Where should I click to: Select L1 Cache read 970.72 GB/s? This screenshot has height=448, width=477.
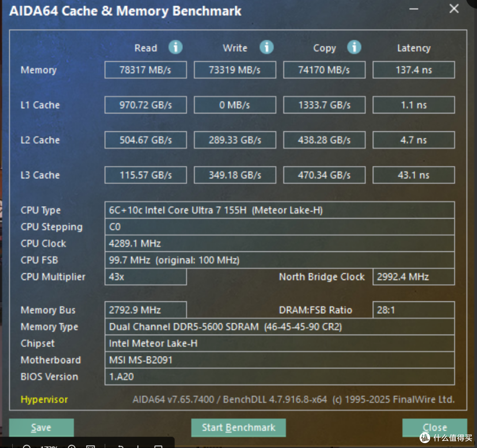(x=146, y=105)
